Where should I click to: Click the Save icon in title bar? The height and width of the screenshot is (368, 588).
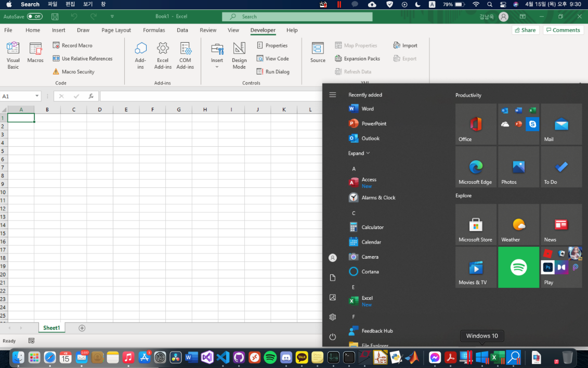click(55, 17)
